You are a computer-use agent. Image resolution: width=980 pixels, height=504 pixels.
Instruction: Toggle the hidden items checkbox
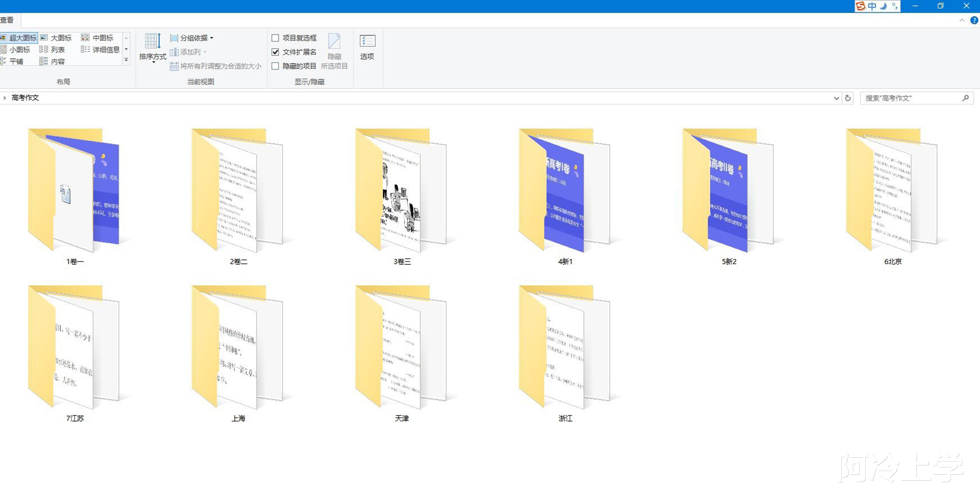coord(275,66)
